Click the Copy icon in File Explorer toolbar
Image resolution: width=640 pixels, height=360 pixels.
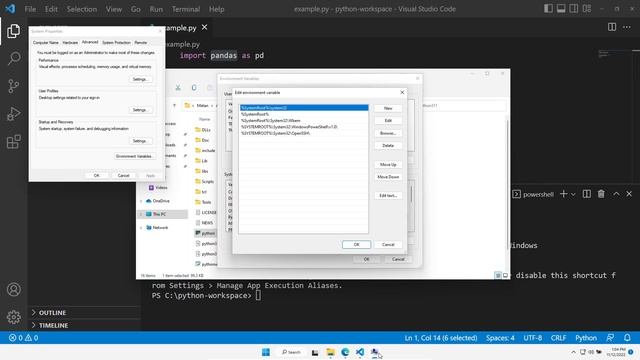(x=194, y=87)
